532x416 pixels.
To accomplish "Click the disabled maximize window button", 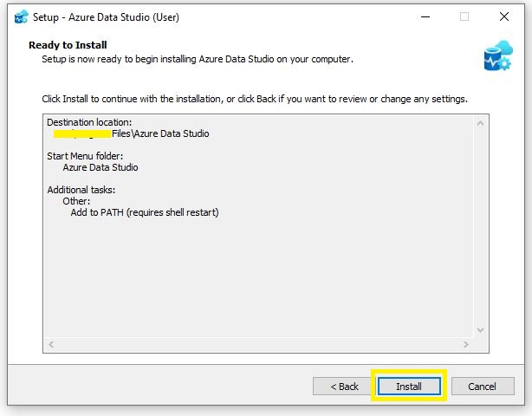I will point(464,16).
